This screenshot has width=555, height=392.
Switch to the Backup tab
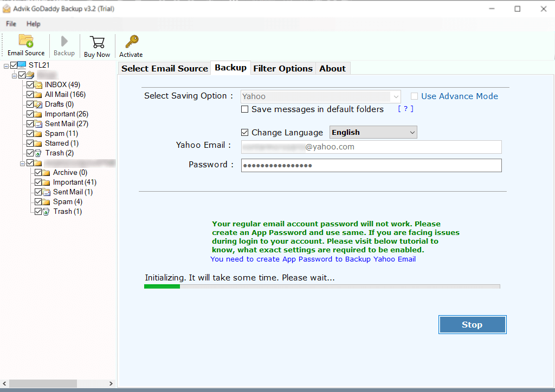231,68
